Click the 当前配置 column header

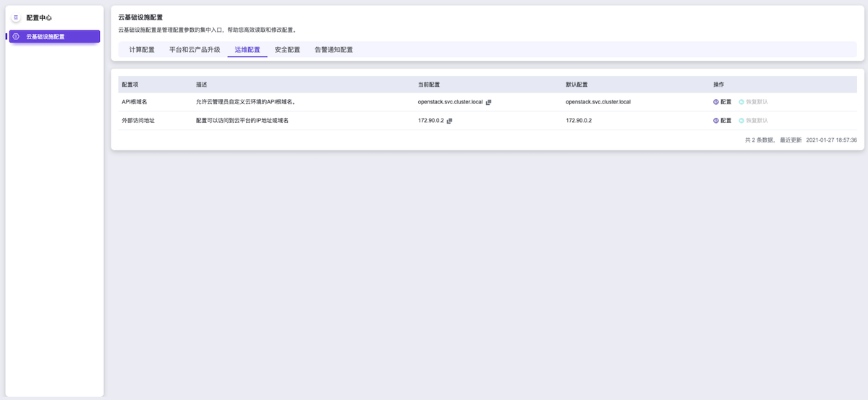tap(429, 85)
